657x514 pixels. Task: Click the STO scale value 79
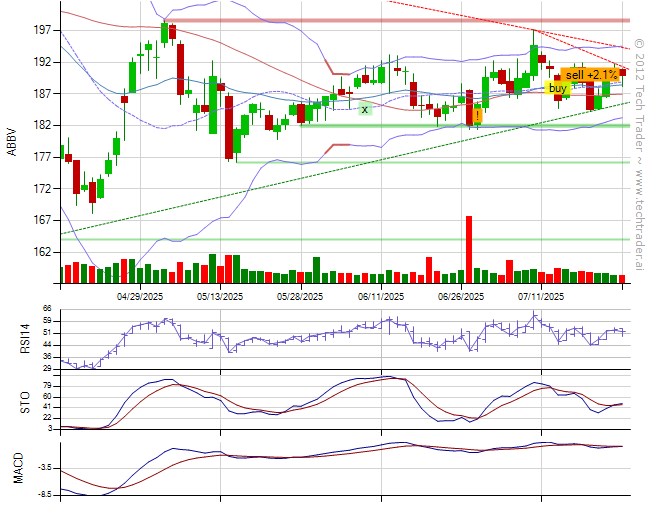pyautogui.click(x=47, y=386)
